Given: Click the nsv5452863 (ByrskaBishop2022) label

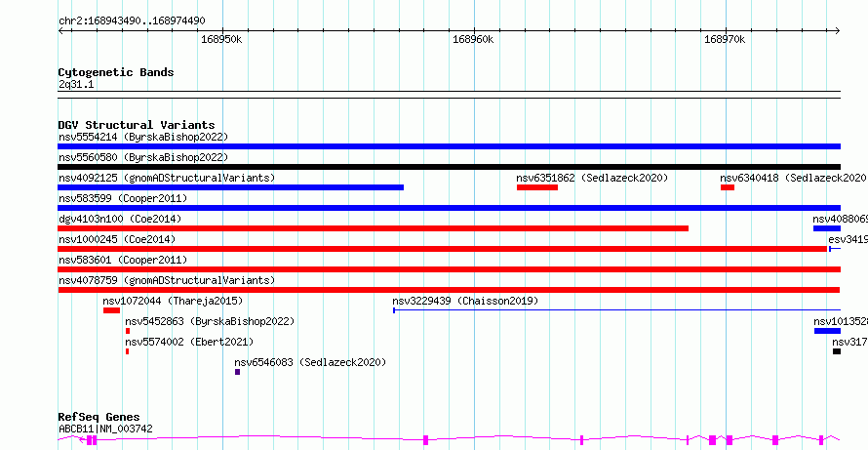Looking at the screenshot, I should click(x=210, y=321).
